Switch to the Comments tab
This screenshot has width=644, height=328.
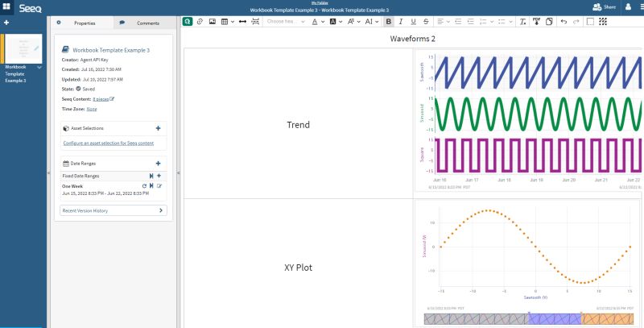pos(144,23)
